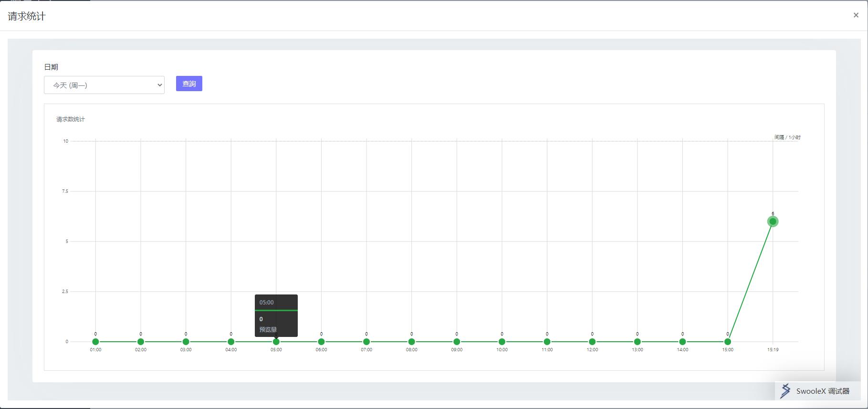
Task: Select the 02:00 data point
Action: (x=141, y=342)
